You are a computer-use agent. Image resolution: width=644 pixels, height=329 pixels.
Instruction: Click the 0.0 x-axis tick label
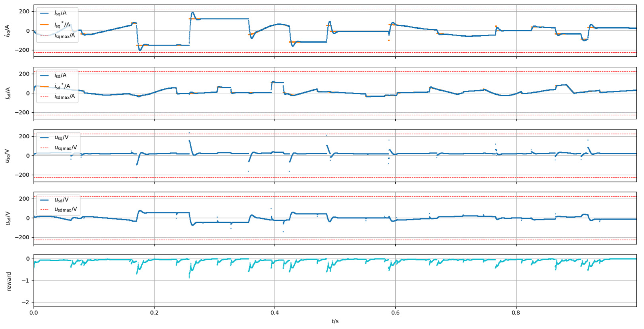point(33,313)
